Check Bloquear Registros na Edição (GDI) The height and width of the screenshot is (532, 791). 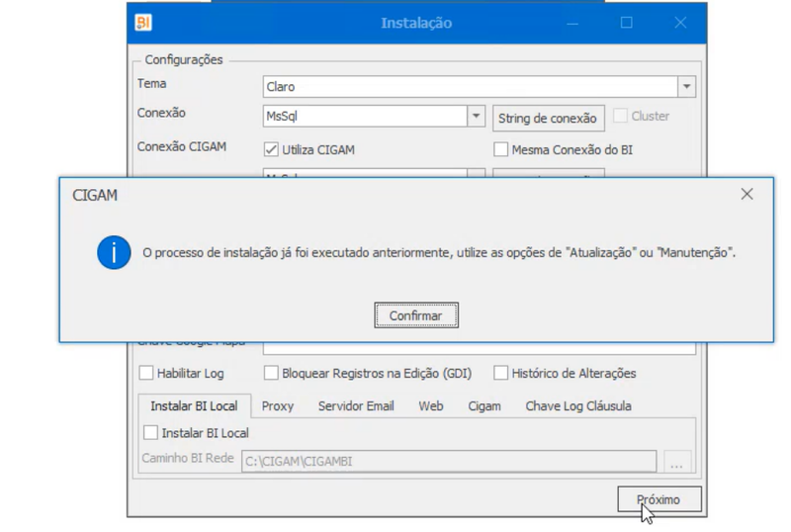pyautogui.click(x=271, y=374)
